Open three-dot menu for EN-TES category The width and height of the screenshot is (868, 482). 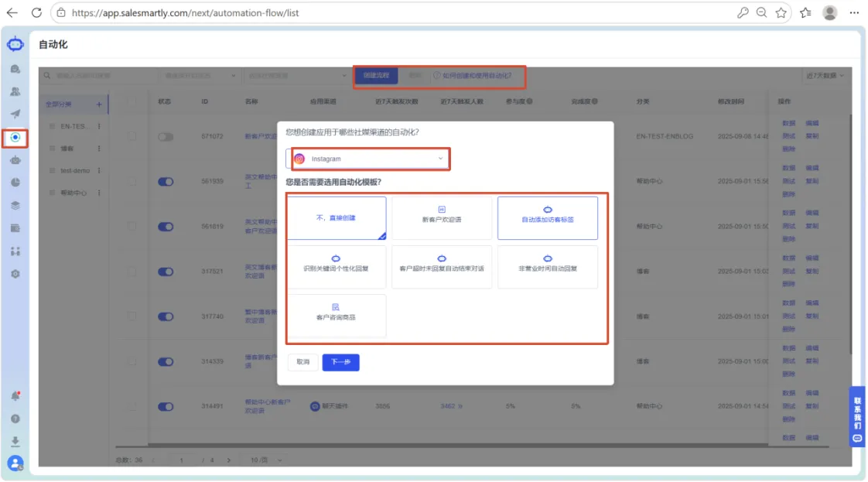(x=99, y=126)
